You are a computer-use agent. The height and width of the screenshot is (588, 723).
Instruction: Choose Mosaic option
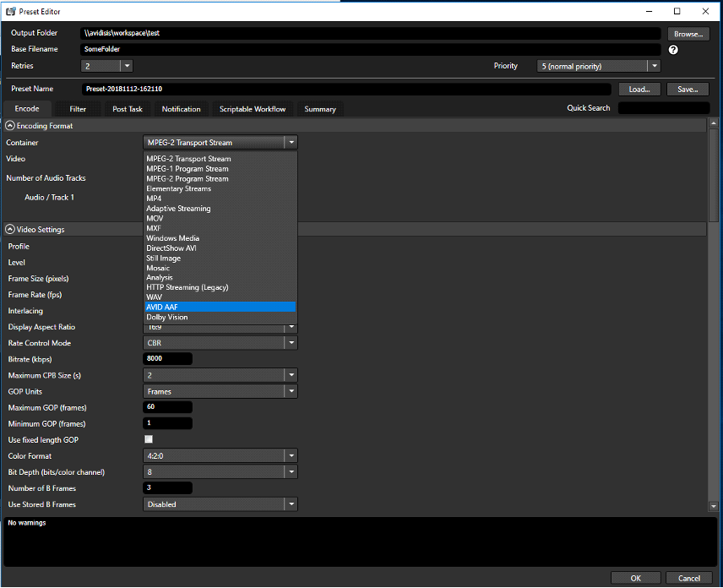click(x=220, y=268)
